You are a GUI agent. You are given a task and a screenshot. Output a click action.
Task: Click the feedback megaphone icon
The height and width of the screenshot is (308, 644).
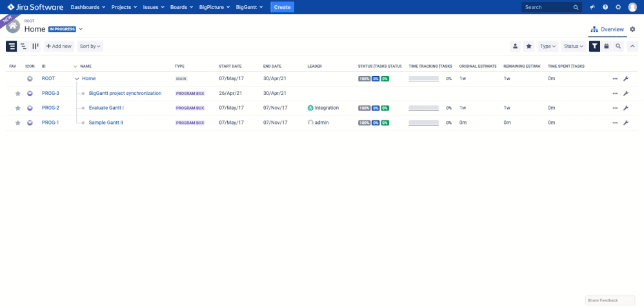592,7
